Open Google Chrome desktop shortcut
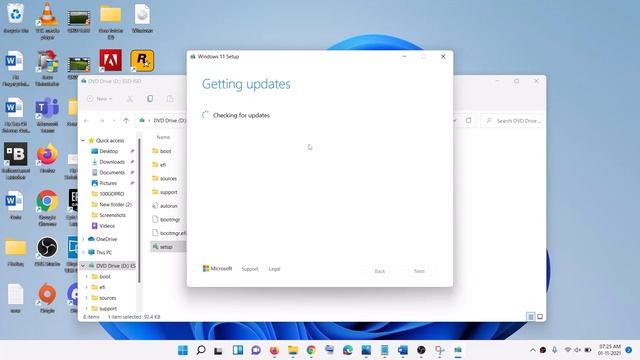Viewport: 640px width, 360px height. (47, 207)
